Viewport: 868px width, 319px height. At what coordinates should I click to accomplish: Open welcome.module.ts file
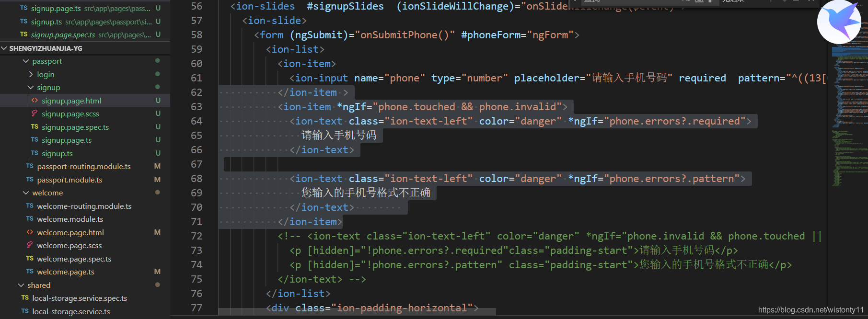click(x=85, y=219)
